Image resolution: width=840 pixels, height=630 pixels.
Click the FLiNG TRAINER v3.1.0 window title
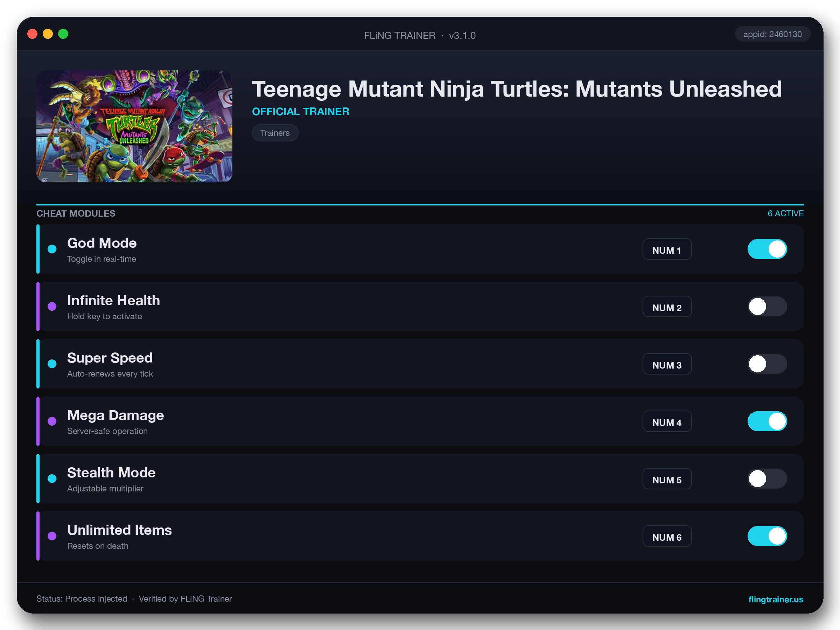click(420, 35)
